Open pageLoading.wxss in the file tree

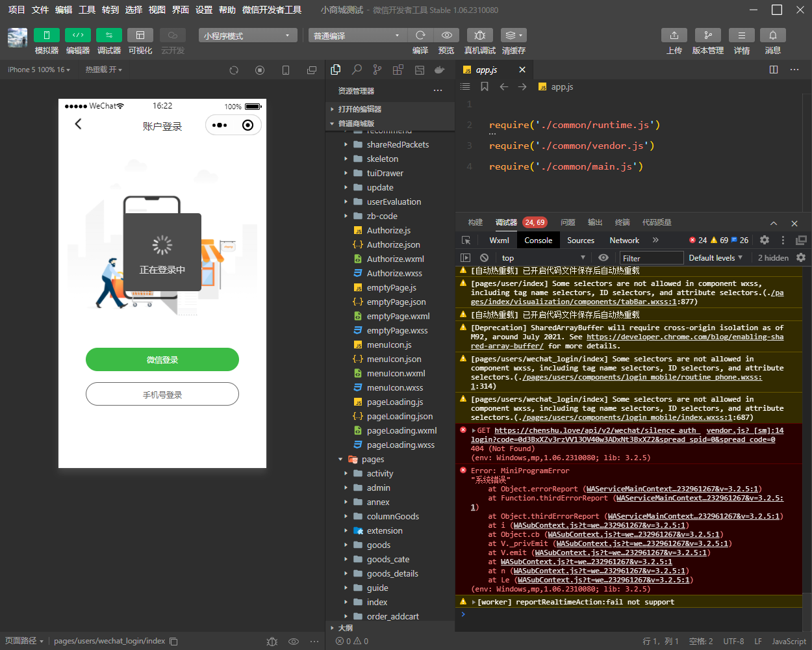click(401, 445)
